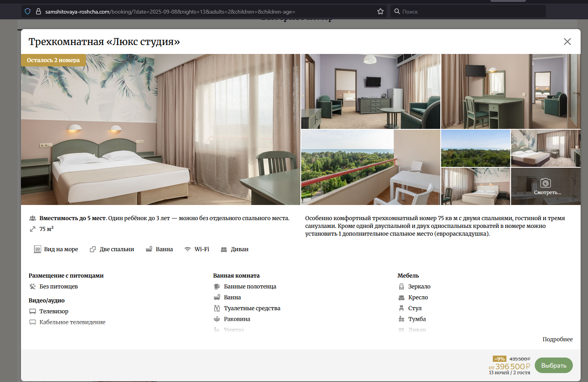
Task: Bookmark this page with the star icon
Action: coord(380,12)
